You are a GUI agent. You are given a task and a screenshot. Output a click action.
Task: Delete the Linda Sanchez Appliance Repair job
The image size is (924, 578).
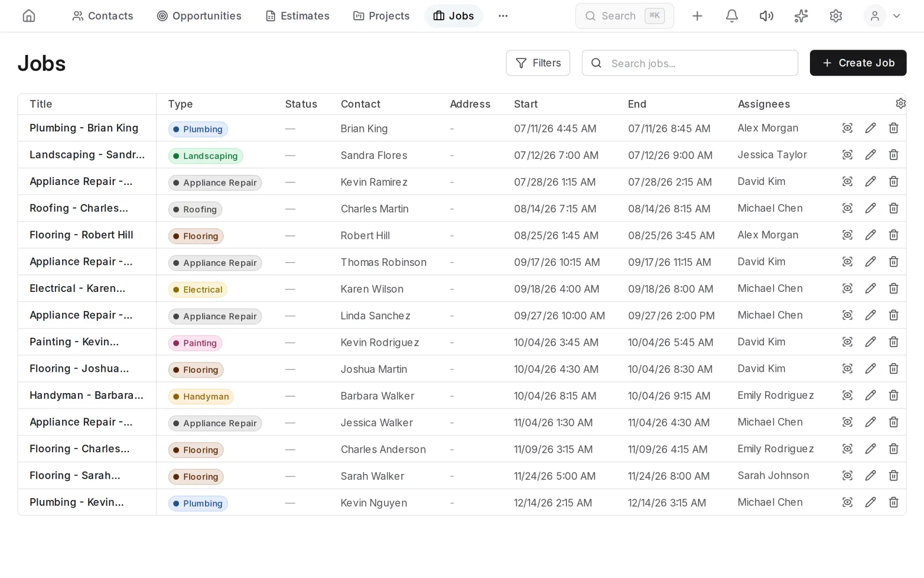click(893, 315)
